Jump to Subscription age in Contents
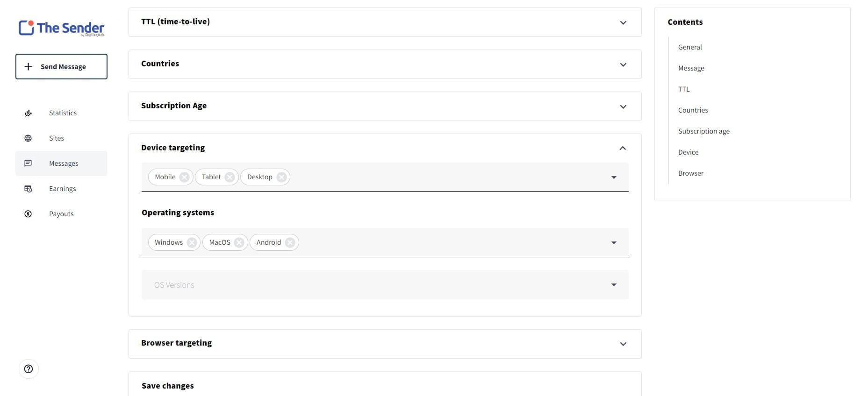The image size is (868, 396). pos(703,131)
